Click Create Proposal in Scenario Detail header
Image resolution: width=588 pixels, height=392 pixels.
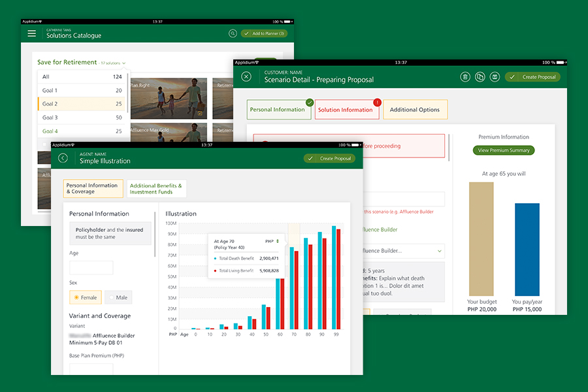point(532,77)
